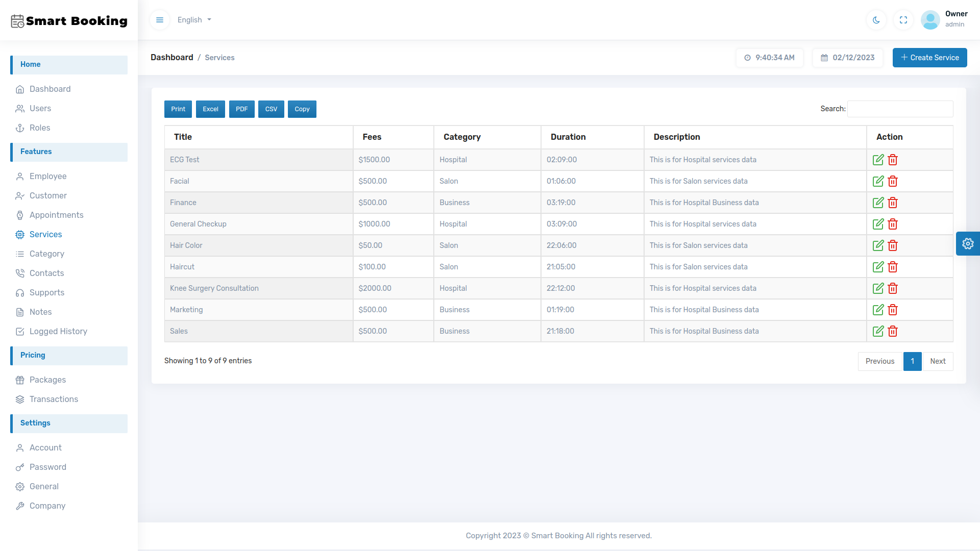Go to Packages in sidebar menu

point(47,380)
